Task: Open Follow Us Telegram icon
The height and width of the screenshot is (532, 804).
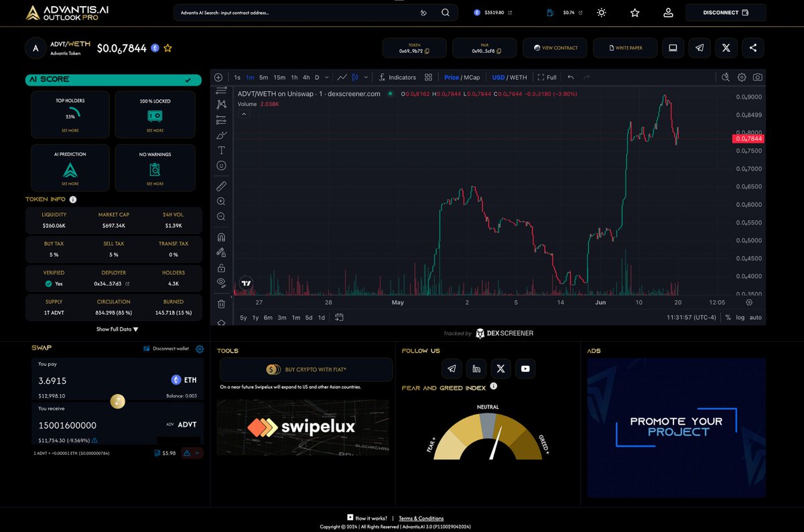Action: (x=452, y=369)
